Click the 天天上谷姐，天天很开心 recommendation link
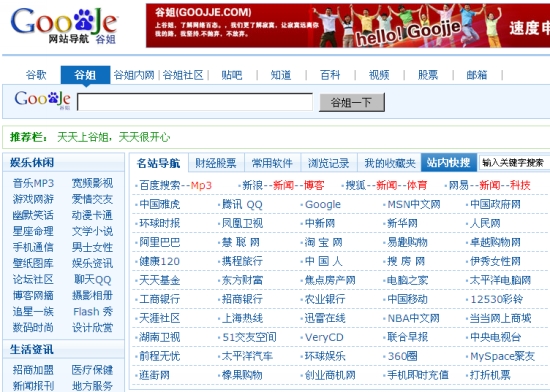Viewport: 550px width, 392px height. pos(114,137)
